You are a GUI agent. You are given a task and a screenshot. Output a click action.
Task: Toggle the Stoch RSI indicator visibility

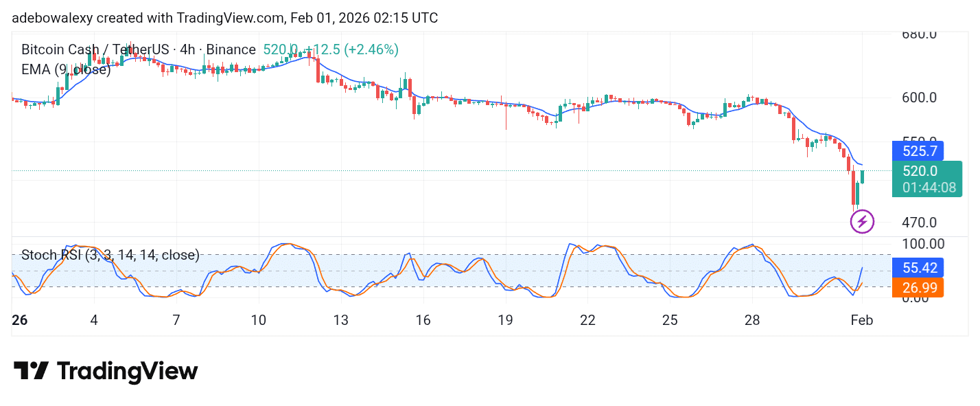pyautogui.click(x=110, y=255)
